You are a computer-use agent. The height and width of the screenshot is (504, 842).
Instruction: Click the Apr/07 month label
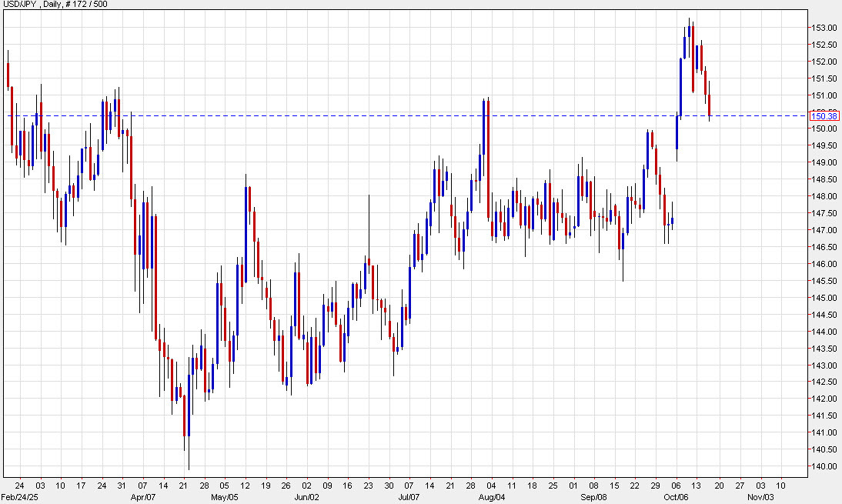tap(143, 497)
